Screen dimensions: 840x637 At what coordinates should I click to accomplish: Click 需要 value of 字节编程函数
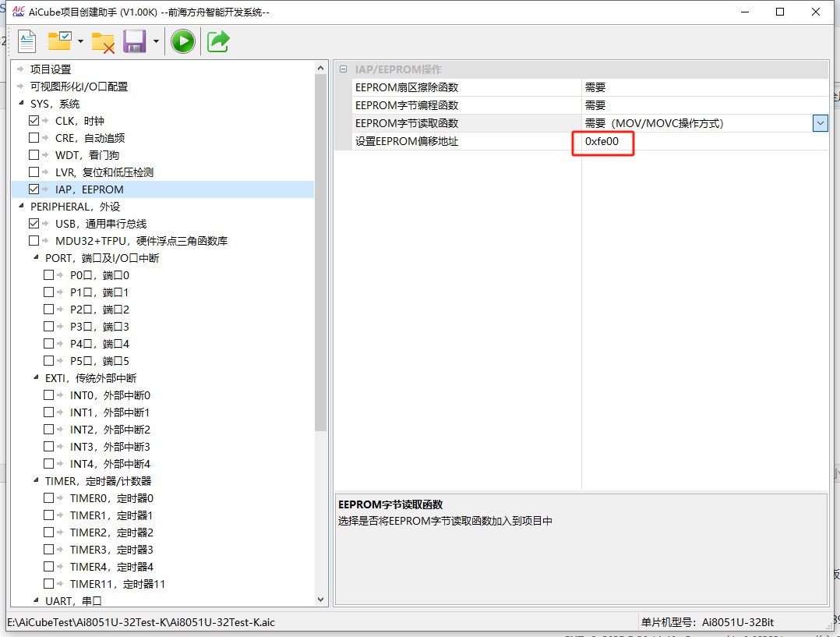pos(595,105)
